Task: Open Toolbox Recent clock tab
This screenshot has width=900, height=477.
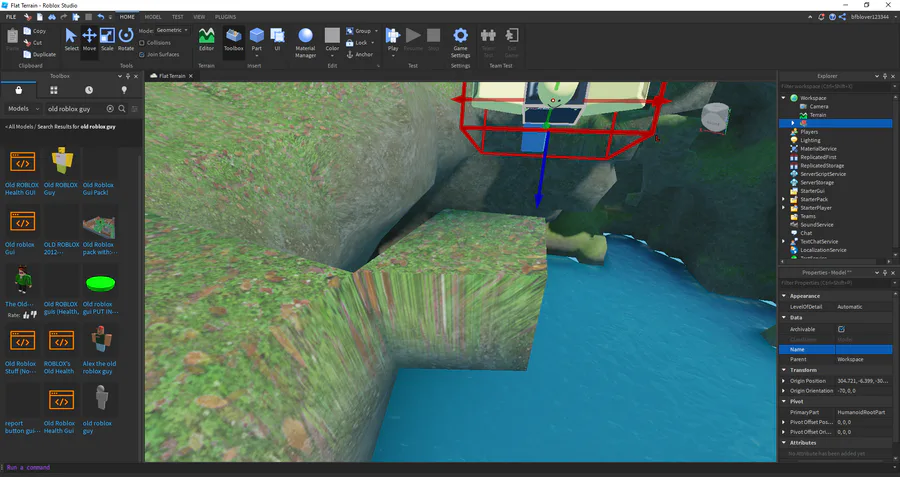Action: [88, 90]
